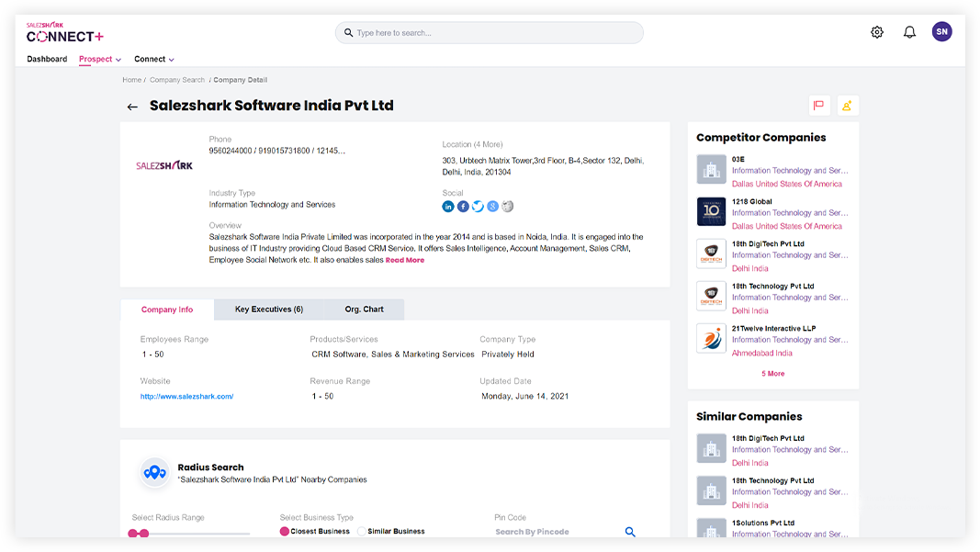Open the notifications bell
Viewport: 980px width, 552px height.
[909, 32]
